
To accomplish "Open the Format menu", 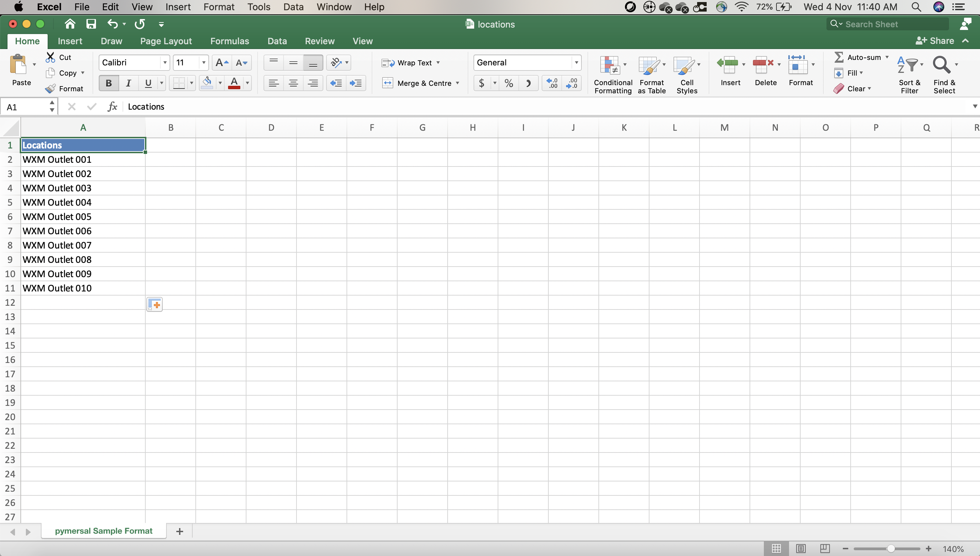I will [217, 7].
